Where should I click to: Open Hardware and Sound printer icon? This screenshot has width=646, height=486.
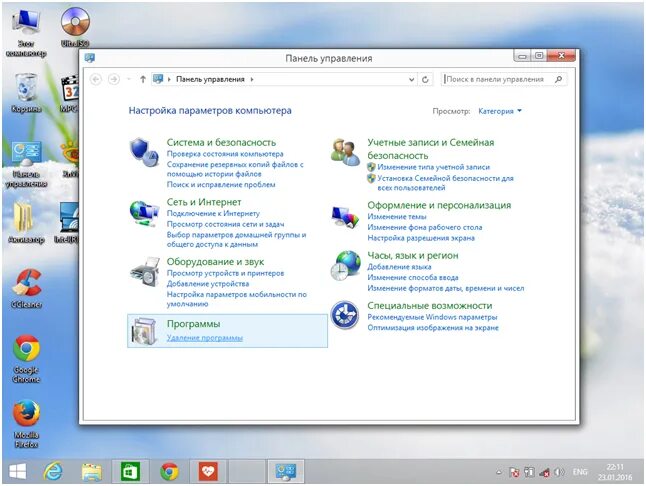(145, 272)
